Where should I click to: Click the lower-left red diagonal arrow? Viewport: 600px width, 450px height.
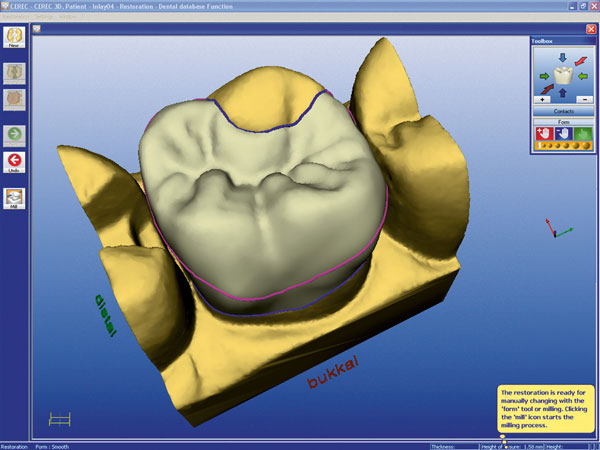(546, 90)
